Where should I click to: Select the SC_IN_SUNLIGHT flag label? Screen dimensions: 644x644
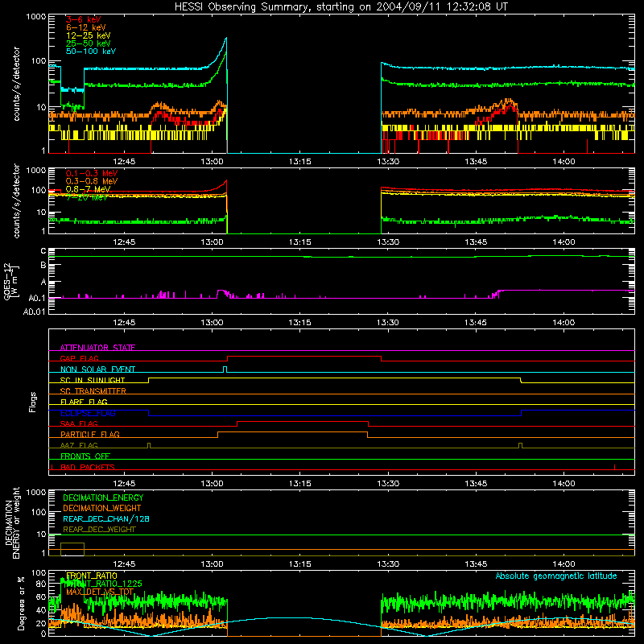[92, 380]
